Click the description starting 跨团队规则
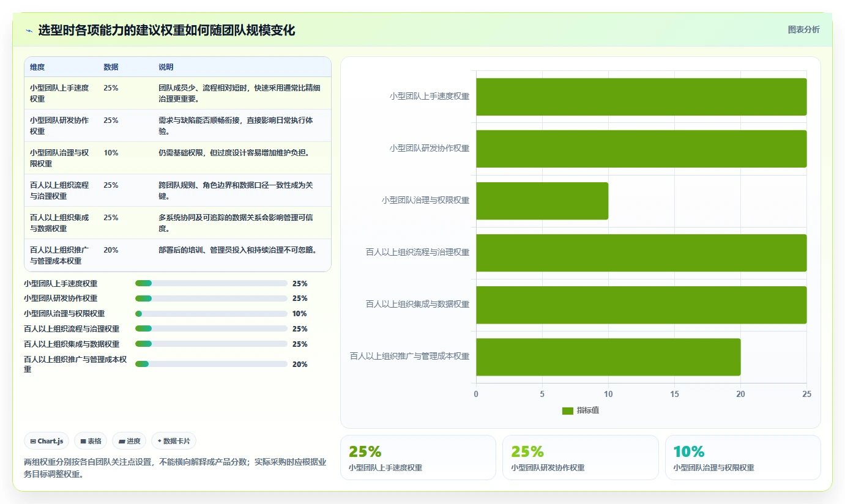The height and width of the screenshot is (504, 845). pyautogui.click(x=236, y=190)
